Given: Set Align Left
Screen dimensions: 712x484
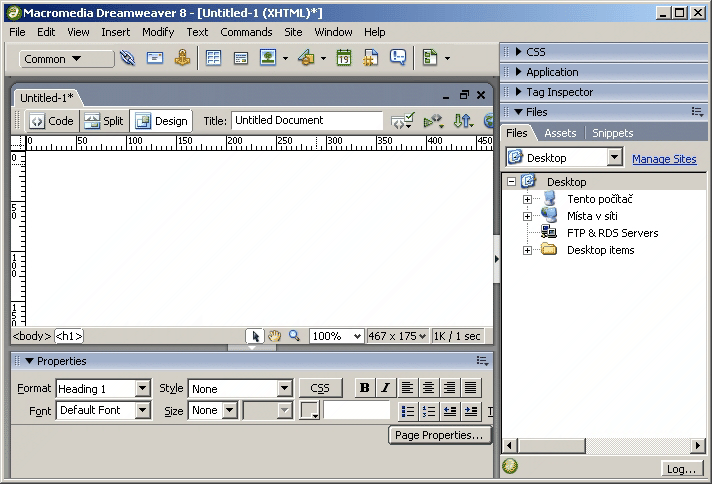Looking at the screenshot, I should pos(407,388).
